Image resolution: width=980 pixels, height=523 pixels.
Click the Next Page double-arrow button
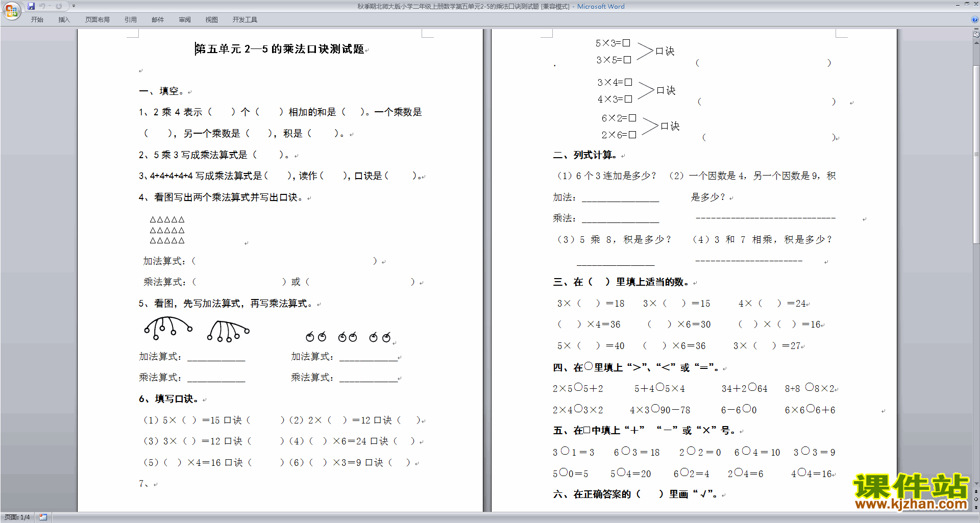(x=976, y=507)
